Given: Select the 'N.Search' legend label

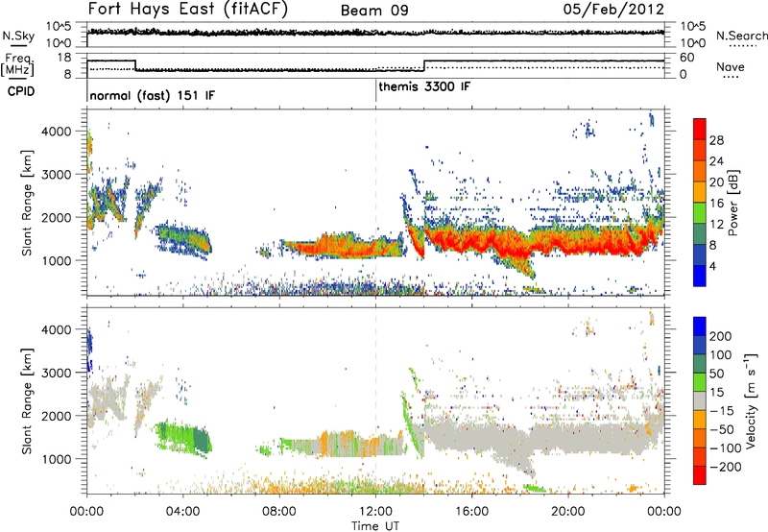Looking at the screenshot, I should coord(741,36).
